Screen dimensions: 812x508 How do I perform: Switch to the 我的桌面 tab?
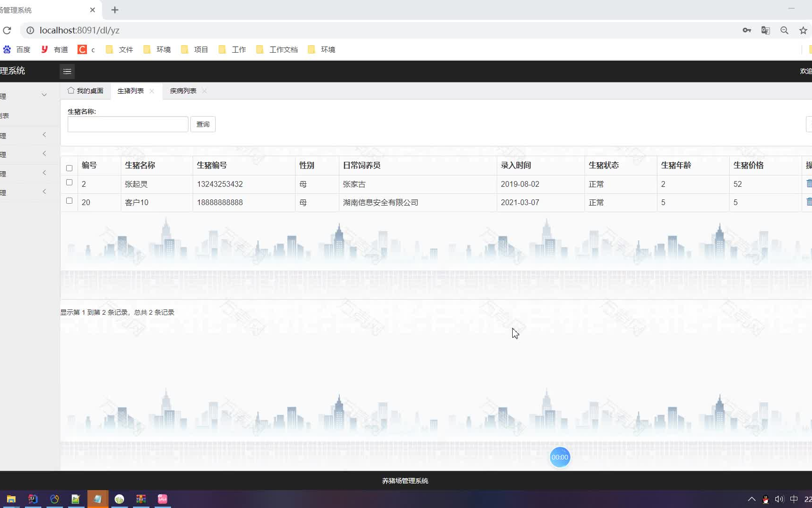click(86, 91)
